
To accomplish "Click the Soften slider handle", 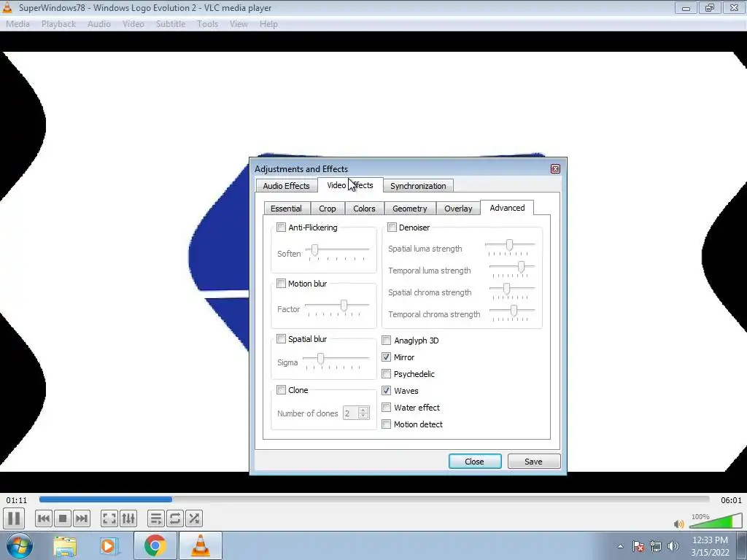I will [x=314, y=249].
